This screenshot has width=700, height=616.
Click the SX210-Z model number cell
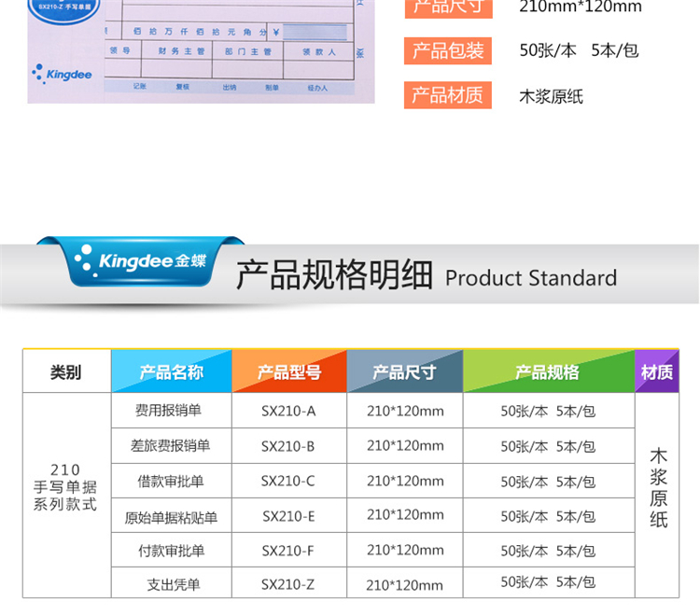click(x=288, y=584)
